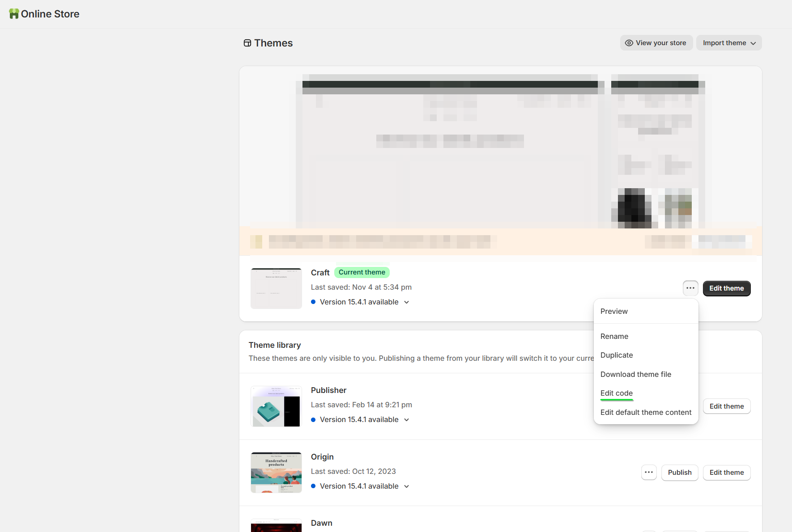Click the Craft theme name
Viewport: 792px width, 532px height.
320,273
